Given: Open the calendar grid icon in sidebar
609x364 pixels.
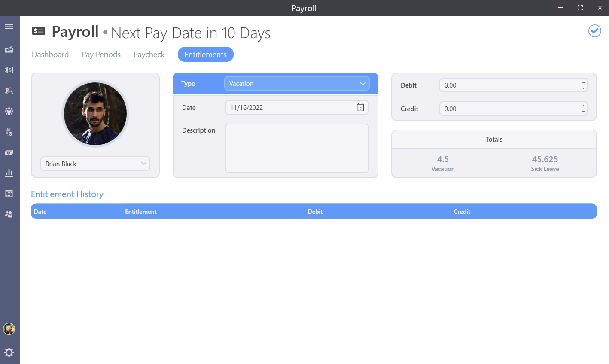Looking at the screenshot, I should point(9,194).
